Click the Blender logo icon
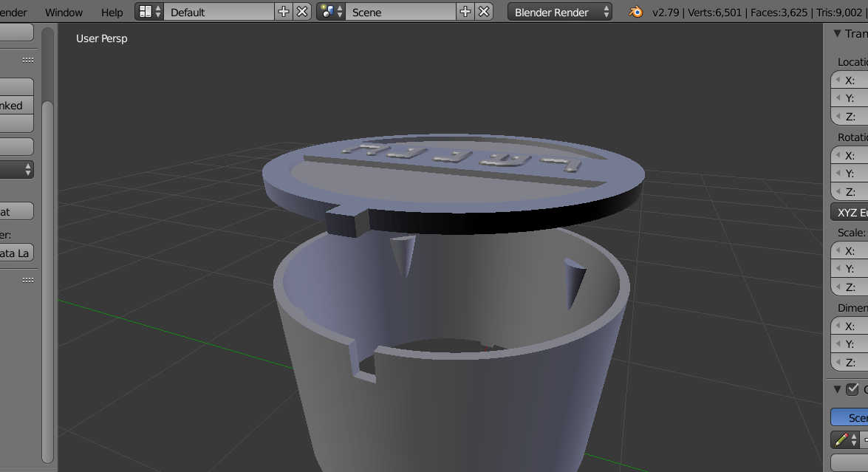The width and height of the screenshot is (868, 472). pos(636,12)
